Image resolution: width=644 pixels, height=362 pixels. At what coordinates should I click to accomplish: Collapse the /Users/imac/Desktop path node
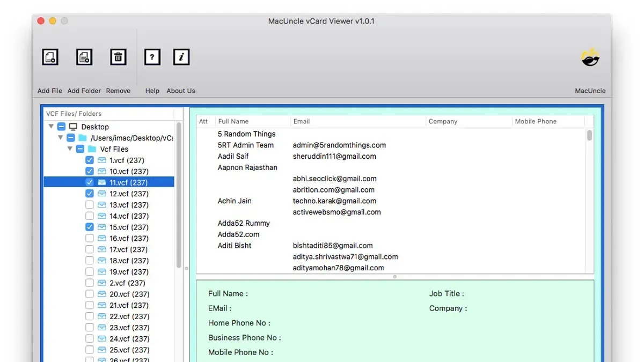[61, 138]
